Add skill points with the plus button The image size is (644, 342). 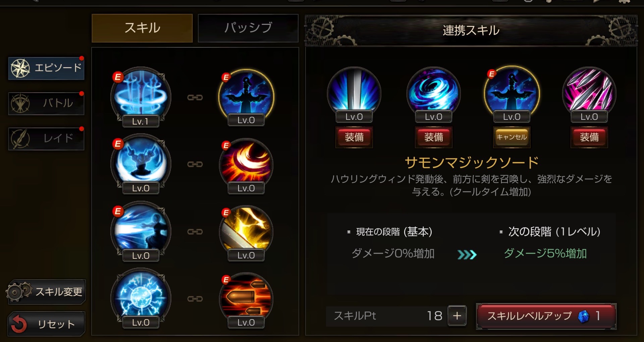pyautogui.click(x=457, y=315)
